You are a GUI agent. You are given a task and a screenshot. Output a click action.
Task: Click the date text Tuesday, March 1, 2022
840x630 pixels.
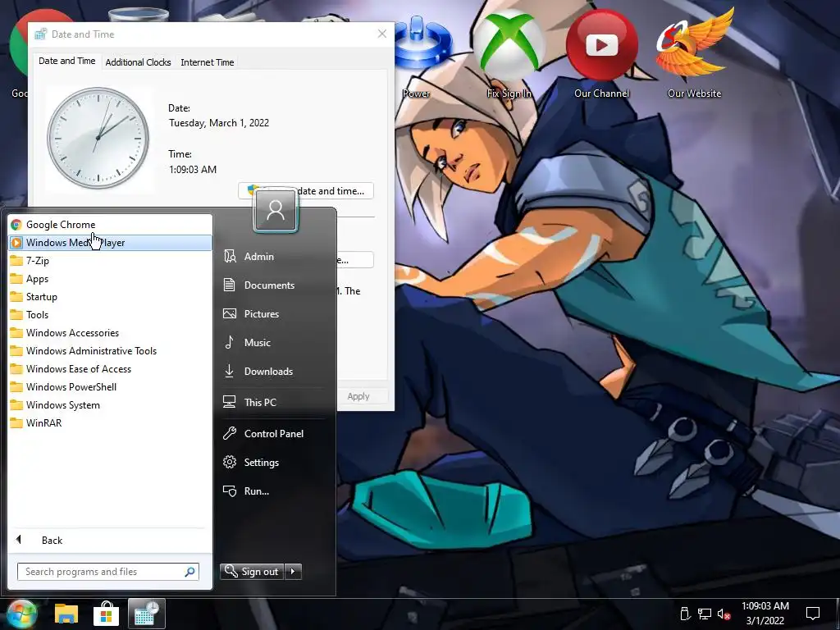tap(219, 123)
